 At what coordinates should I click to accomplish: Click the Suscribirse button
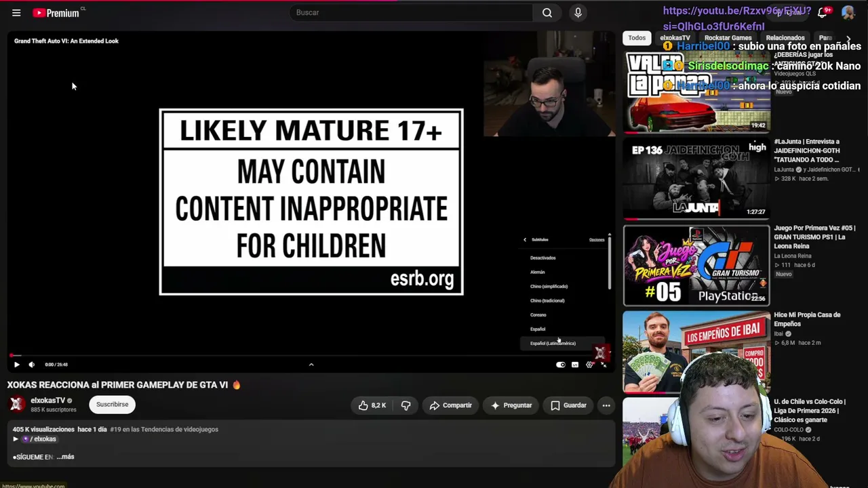click(x=112, y=405)
